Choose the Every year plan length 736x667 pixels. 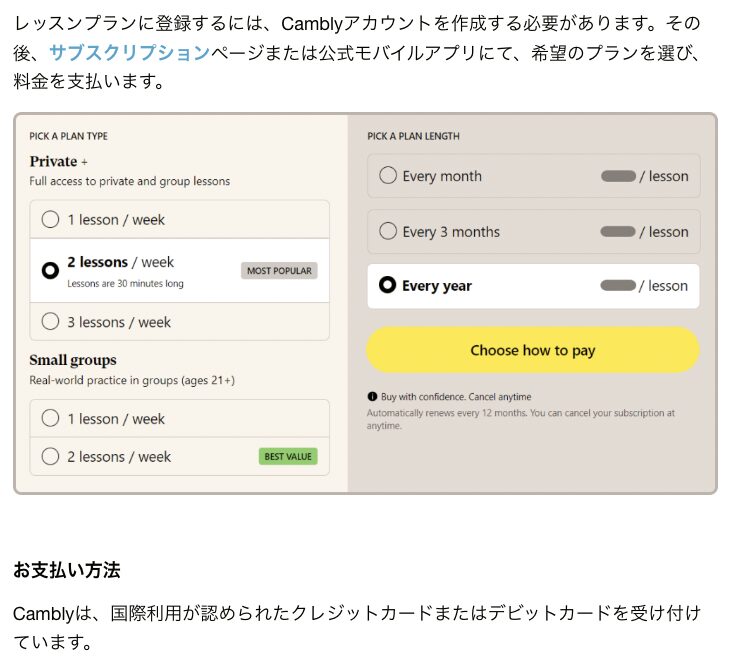click(534, 286)
